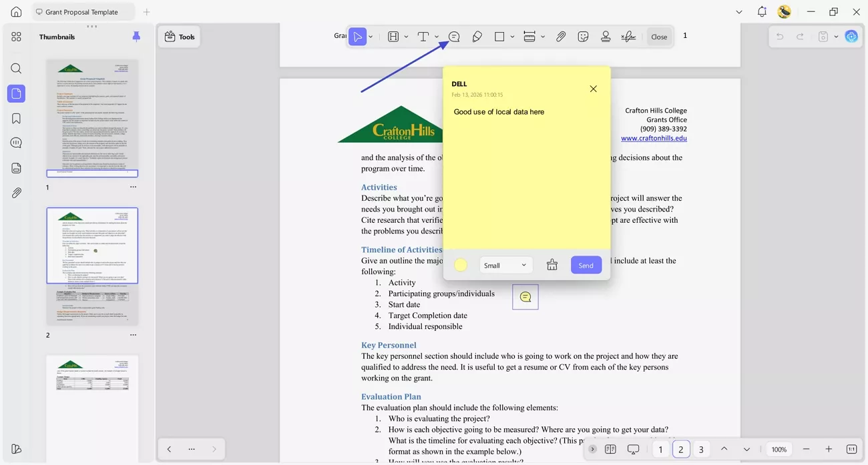The image size is (868, 465).
Task: Select the Measure tool
Action: coord(529,37)
